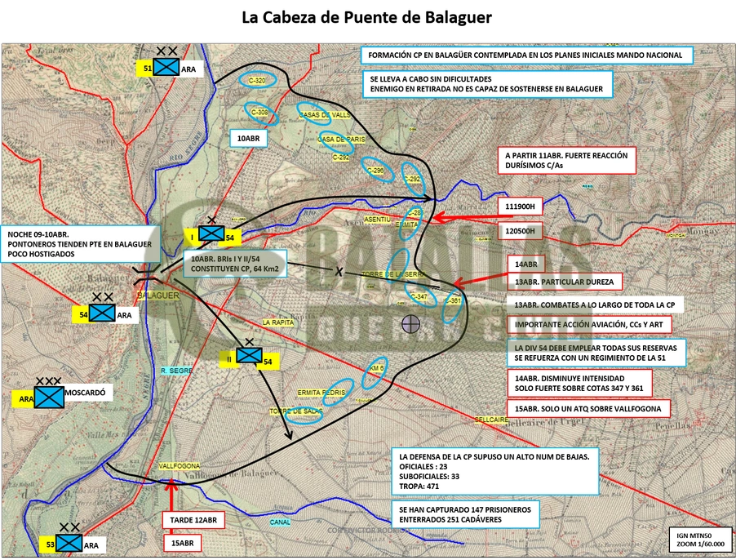Select the 'FORMACIÓN CP EN BALAGÜER' text box

point(526,56)
